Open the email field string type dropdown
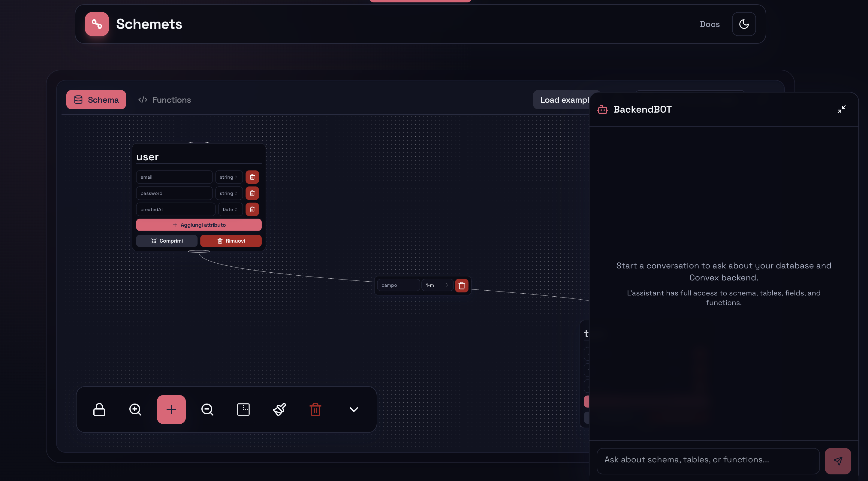 (x=228, y=177)
